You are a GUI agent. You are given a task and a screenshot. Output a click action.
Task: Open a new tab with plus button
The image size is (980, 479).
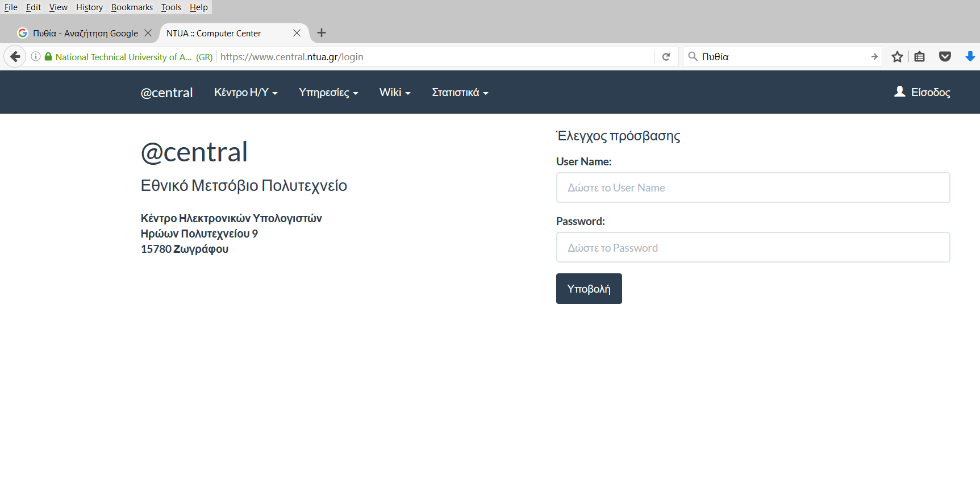pos(322,33)
